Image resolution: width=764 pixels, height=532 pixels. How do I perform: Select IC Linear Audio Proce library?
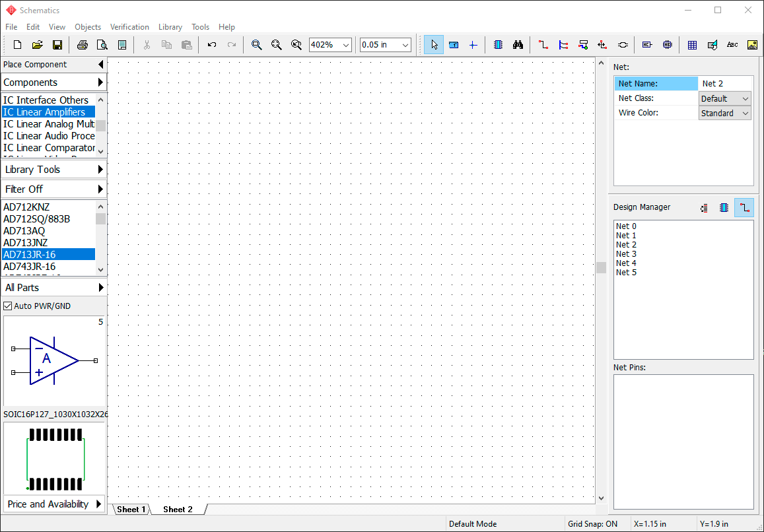point(49,136)
